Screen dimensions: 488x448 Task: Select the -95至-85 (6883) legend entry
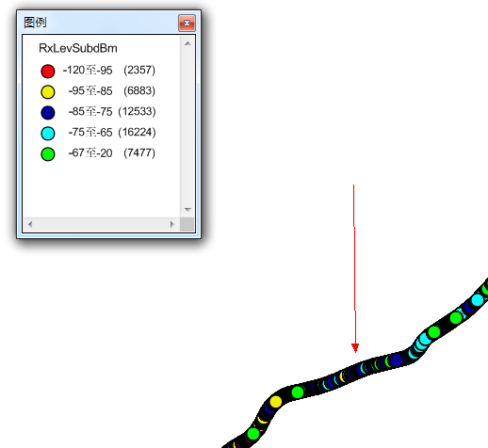click(x=112, y=90)
